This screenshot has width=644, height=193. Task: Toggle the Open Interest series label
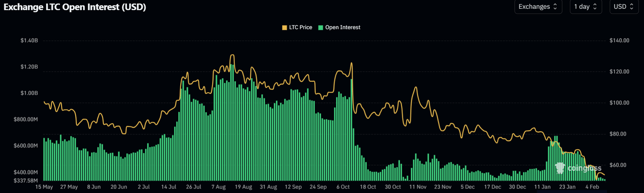point(343,28)
